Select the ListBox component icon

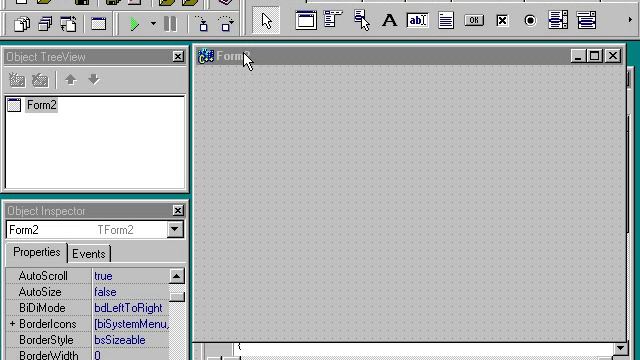tap(558, 20)
